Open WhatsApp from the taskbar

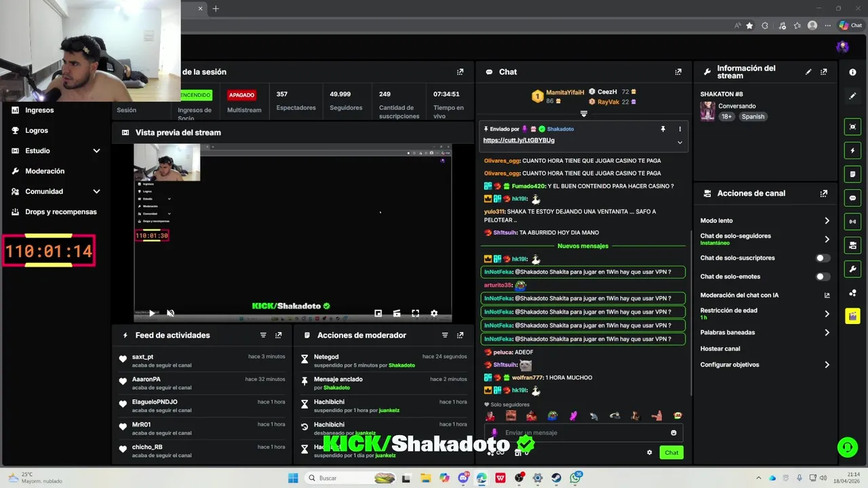pos(575,478)
